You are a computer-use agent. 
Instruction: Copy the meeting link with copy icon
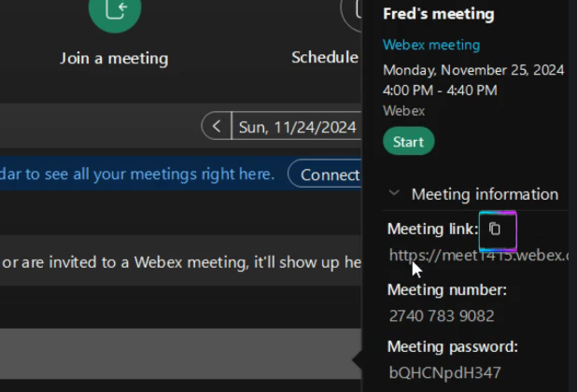pos(496,230)
